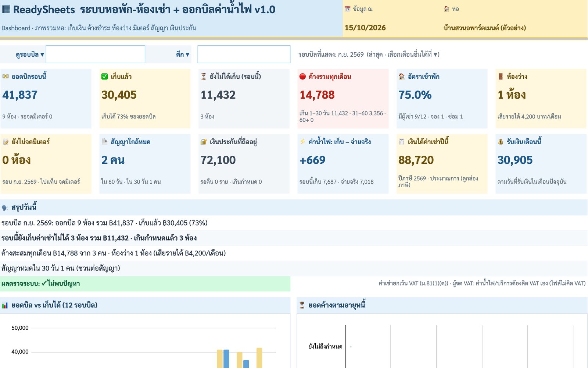Image resolution: width=588 pixels, height=368 pixels.
Task: Click the 50,000 axis label on chart
Action: tap(20, 328)
